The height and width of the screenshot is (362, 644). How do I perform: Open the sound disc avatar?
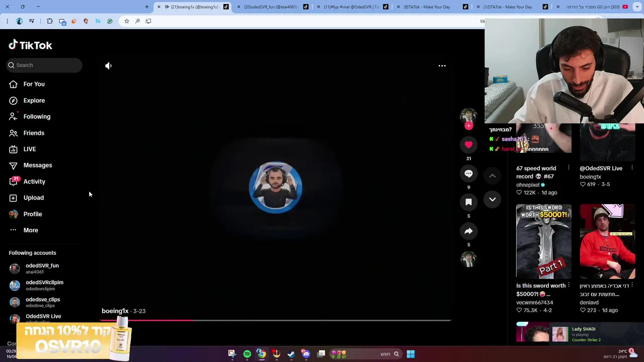(468, 259)
